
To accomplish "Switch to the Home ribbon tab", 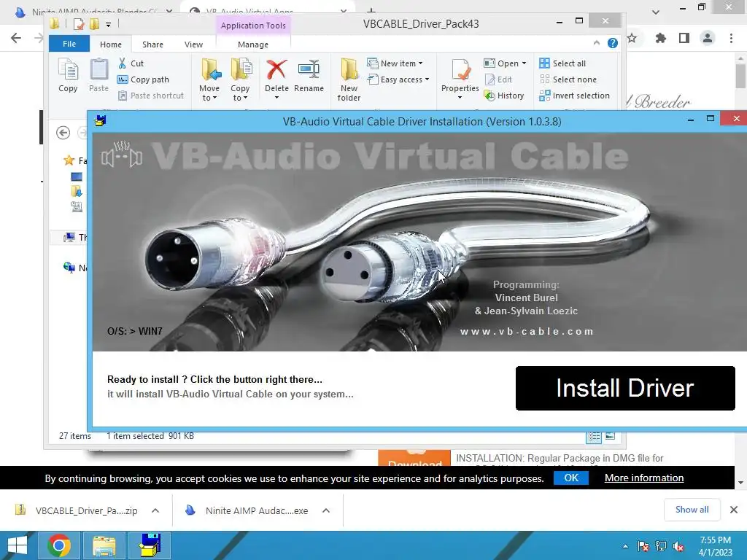I will (x=111, y=44).
